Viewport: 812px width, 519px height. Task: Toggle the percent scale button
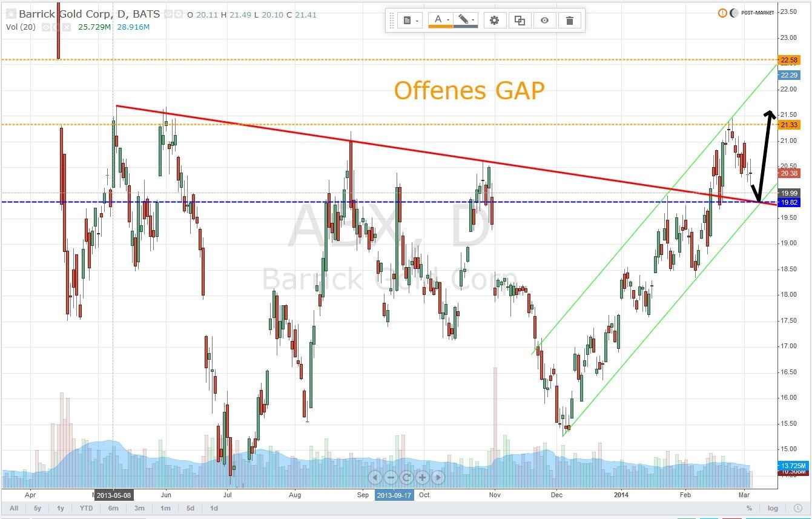749,508
